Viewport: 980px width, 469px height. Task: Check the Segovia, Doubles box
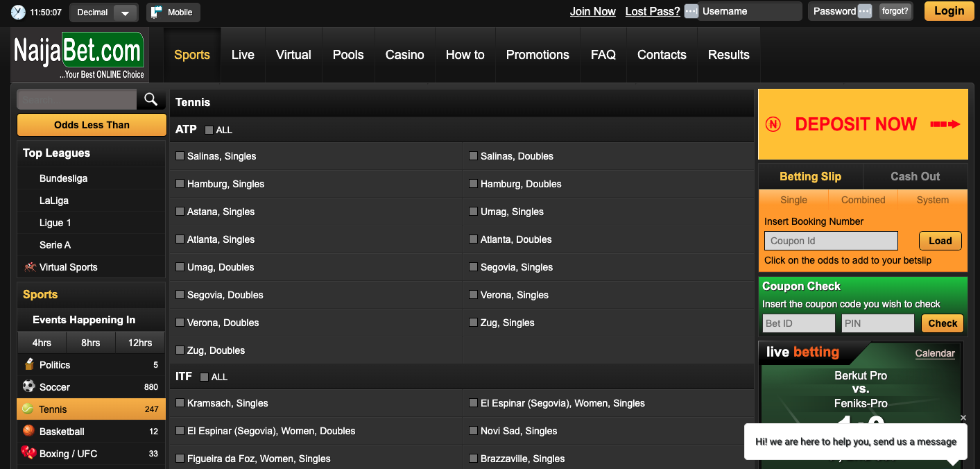[180, 294]
